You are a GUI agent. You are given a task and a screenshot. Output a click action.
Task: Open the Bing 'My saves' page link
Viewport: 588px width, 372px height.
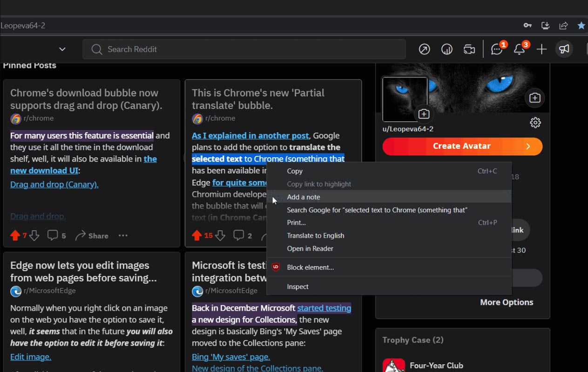click(231, 357)
